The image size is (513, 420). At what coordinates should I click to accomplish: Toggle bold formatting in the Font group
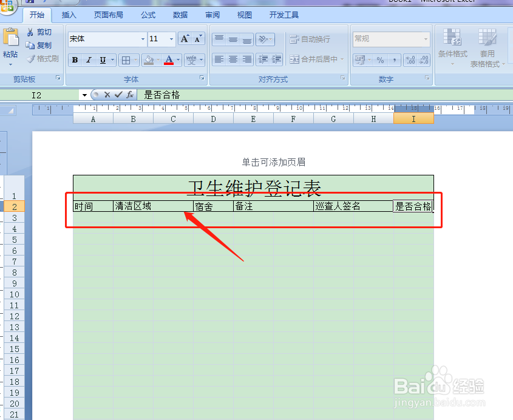pos(75,60)
